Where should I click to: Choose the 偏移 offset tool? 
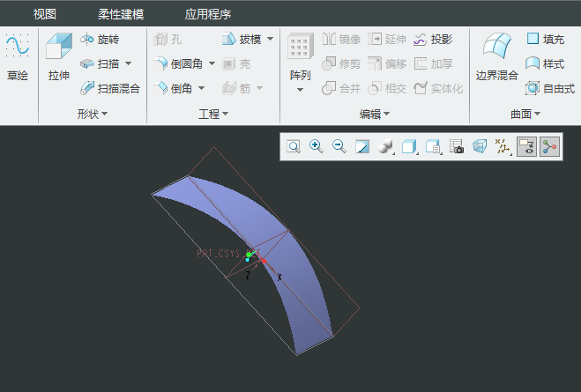(387, 64)
